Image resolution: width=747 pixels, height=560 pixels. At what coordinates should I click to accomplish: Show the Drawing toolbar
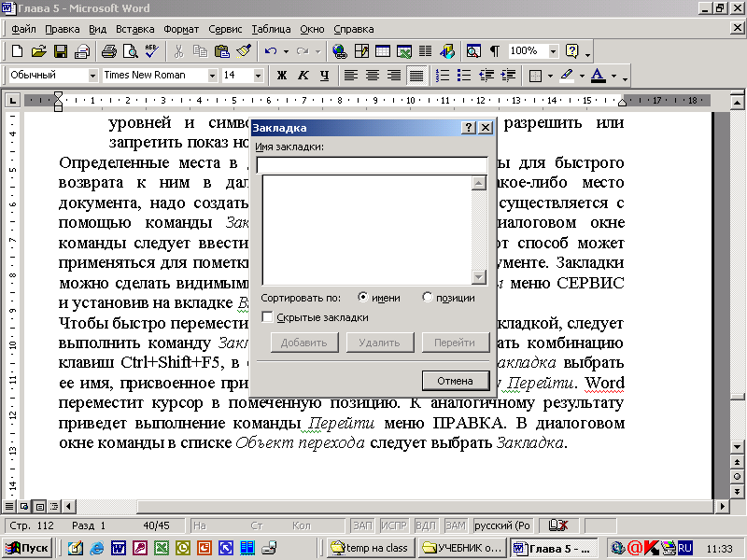tap(447, 51)
